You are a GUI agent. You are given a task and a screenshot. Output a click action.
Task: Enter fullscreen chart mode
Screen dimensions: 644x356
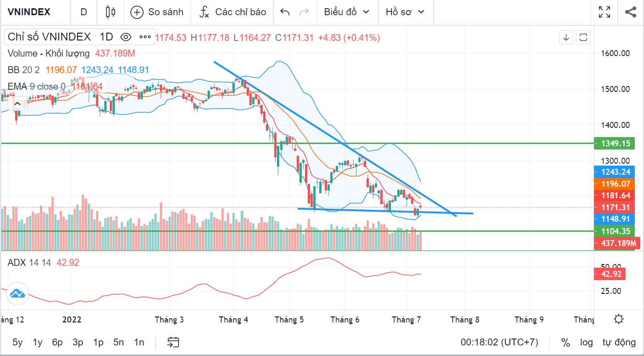coord(604,12)
